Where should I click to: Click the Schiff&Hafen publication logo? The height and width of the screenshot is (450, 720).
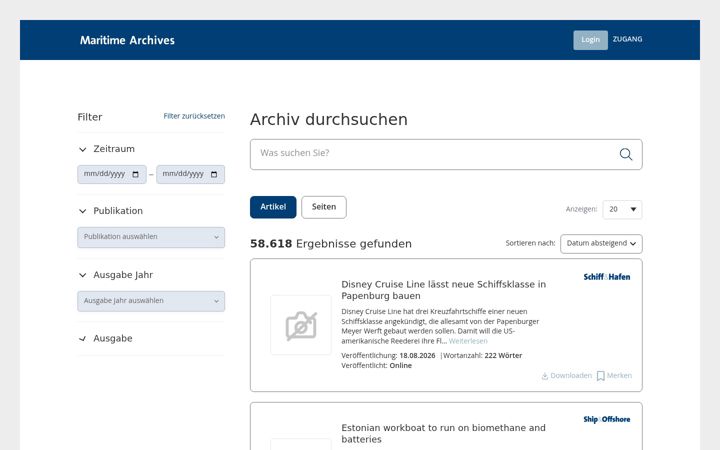tap(607, 277)
